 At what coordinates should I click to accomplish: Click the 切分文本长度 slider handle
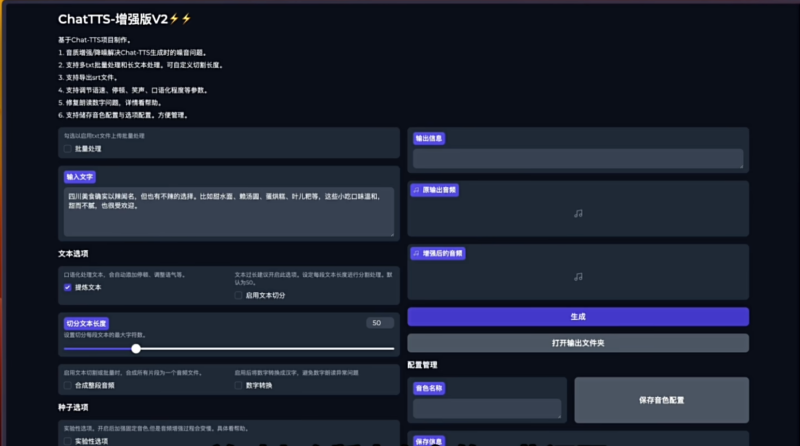(x=136, y=348)
